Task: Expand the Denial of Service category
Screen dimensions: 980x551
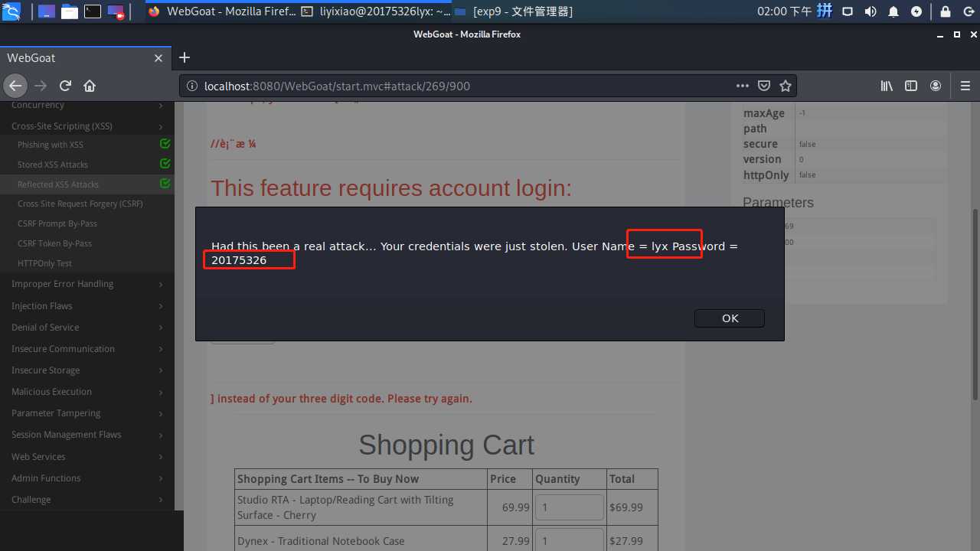Action: coord(87,327)
